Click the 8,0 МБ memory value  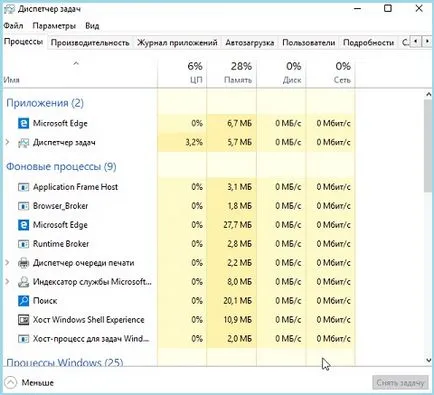click(x=240, y=282)
